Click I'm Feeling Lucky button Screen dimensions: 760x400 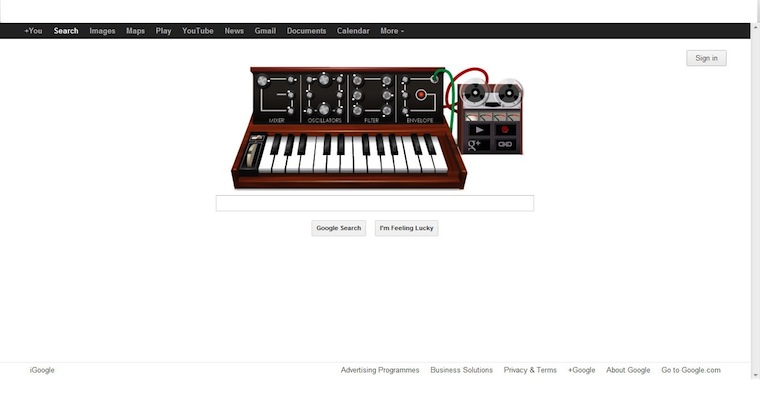(x=406, y=228)
